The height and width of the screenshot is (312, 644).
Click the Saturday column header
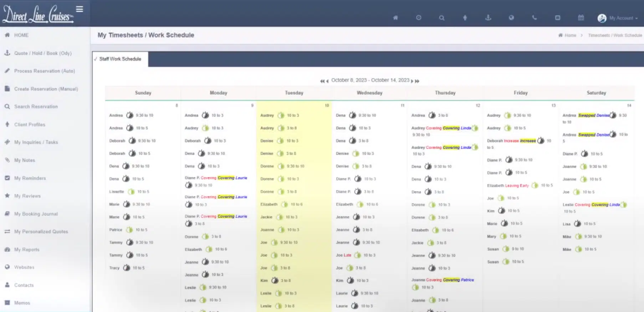pyautogui.click(x=596, y=93)
